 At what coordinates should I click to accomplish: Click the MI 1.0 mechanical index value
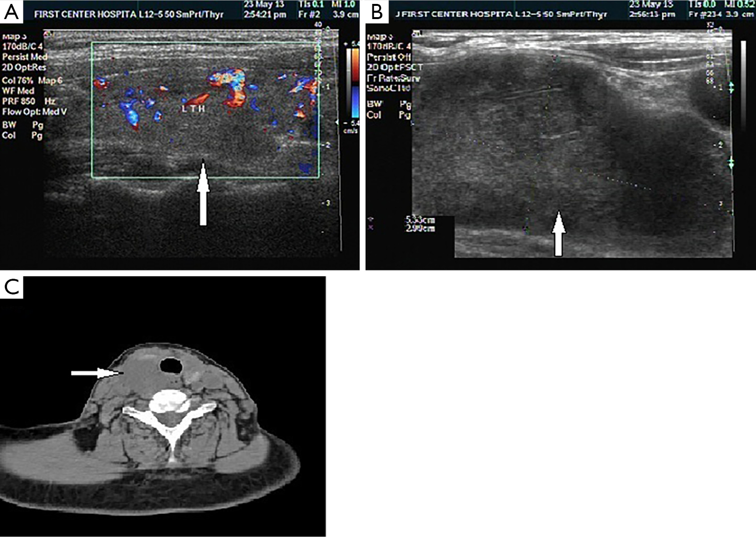click(x=344, y=4)
